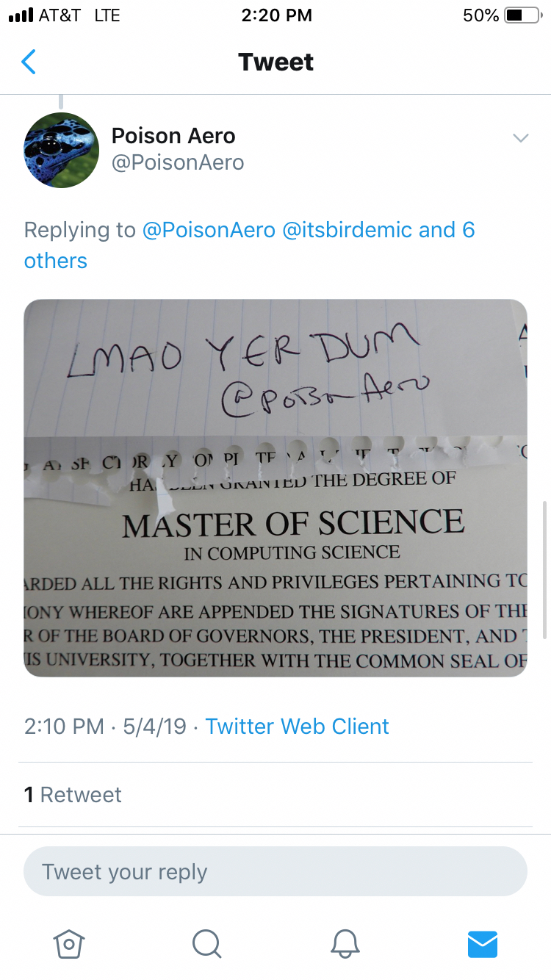
Task: View the 1 Retweet list
Action: tap(73, 794)
